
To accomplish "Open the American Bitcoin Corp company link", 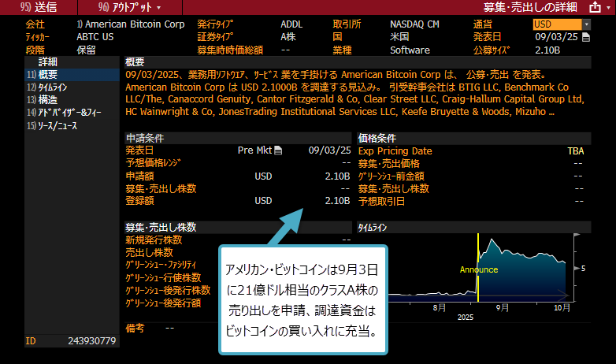I will pyautogui.click(x=130, y=24).
